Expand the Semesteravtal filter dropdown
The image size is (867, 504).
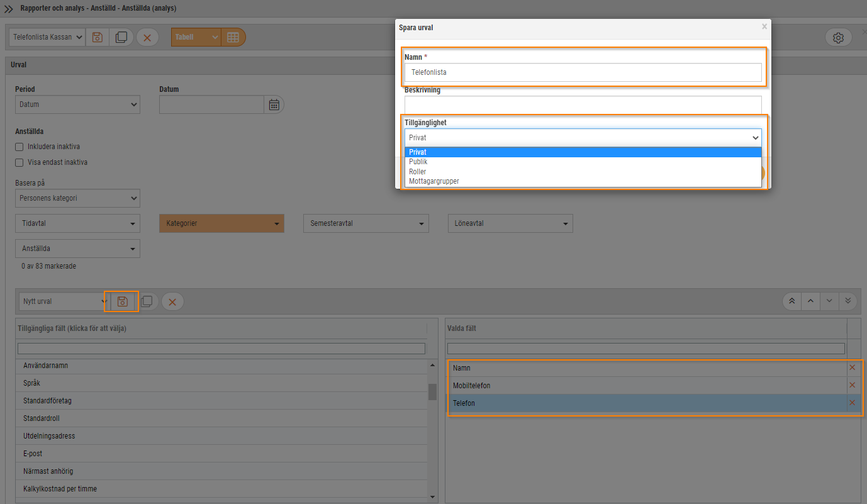pos(366,223)
